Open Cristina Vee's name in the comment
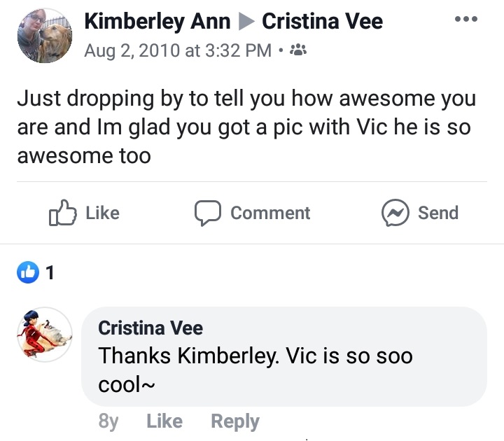This screenshot has height=441, width=504. pyautogui.click(x=150, y=328)
